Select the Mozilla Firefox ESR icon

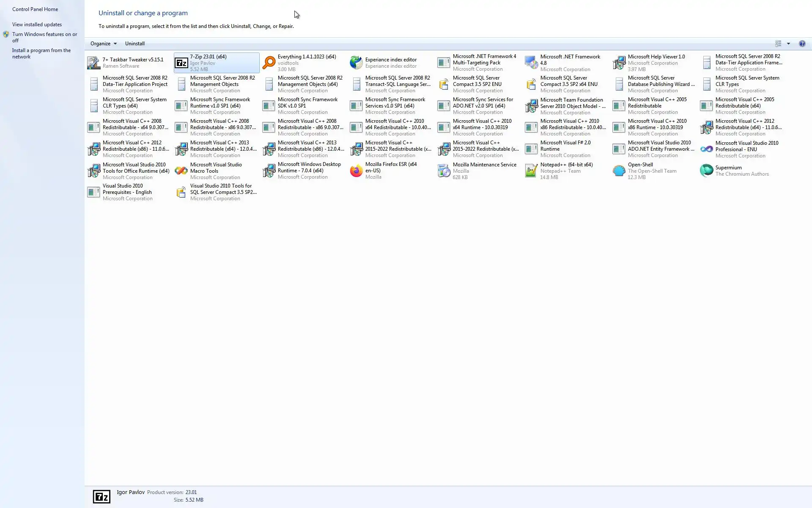[x=356, y=171]
